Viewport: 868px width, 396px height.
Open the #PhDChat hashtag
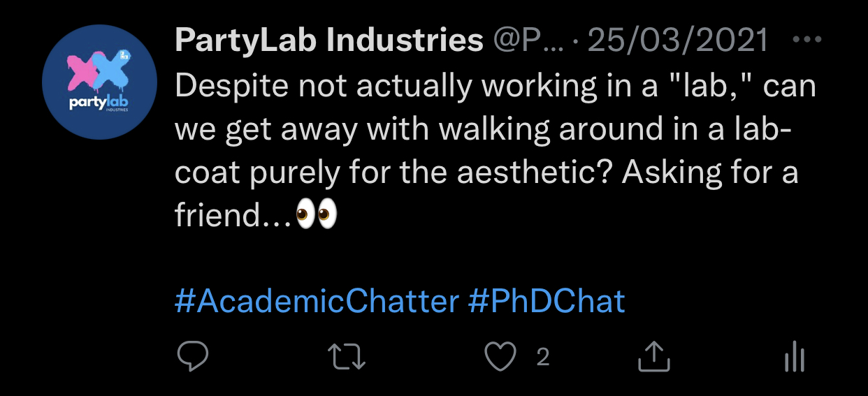click(x=547, y=302)
